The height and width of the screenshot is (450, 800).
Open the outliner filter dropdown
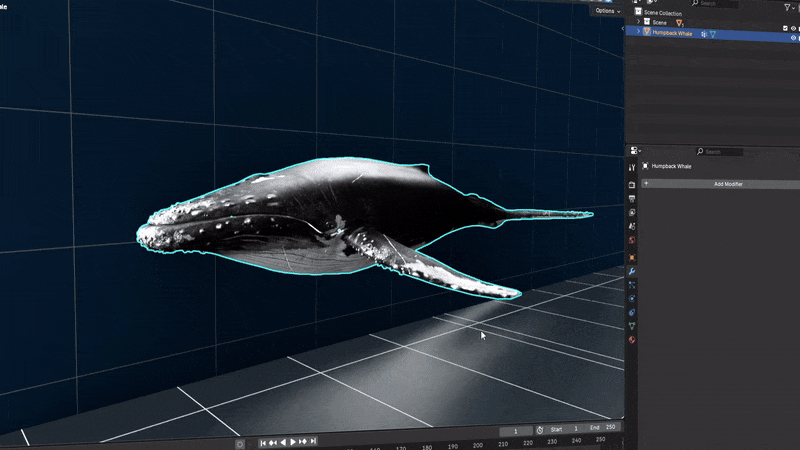pyautogui.click(x=789, y=7)
